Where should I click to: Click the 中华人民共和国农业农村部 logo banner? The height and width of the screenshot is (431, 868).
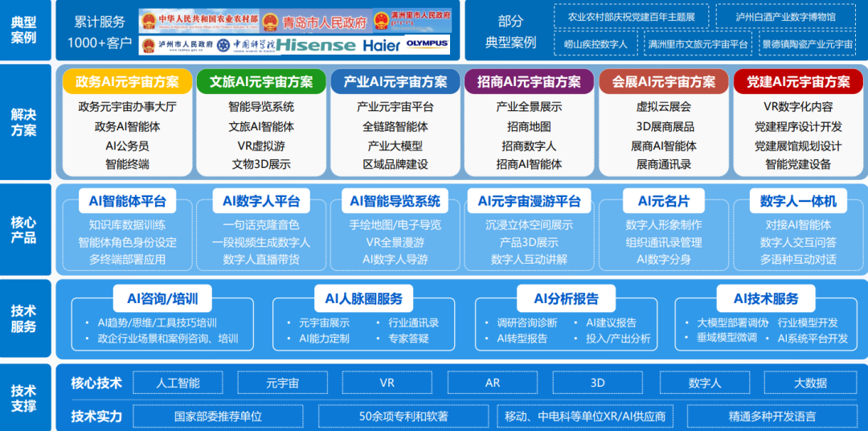pyautogui.click(x=199, y=21)
